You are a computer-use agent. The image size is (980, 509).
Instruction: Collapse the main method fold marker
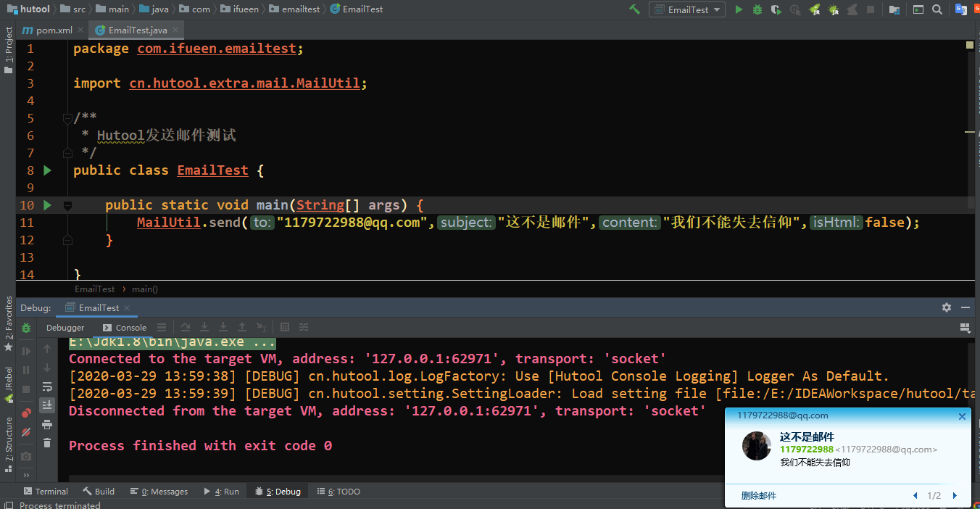[67, 206]
